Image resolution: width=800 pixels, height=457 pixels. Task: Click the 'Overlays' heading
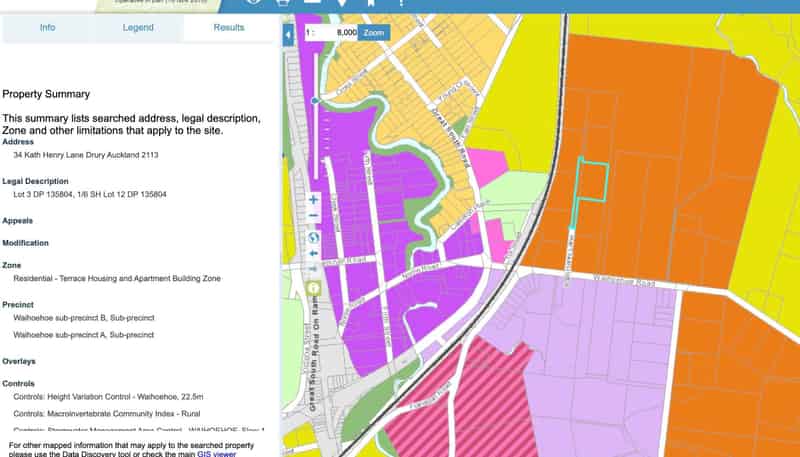[x=19, y=361]
